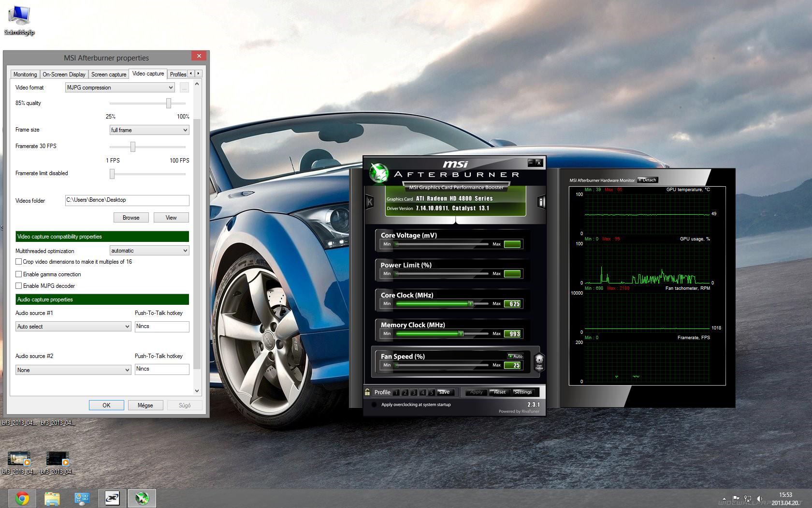Click the Videos folder path field
This screenshot has height=508, width=812.
click(127, 200)
